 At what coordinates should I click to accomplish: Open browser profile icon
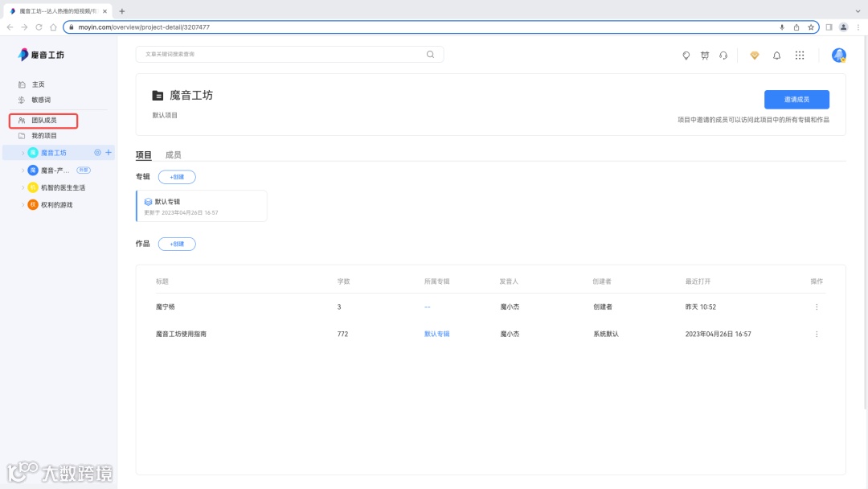(x=843, y=27)
